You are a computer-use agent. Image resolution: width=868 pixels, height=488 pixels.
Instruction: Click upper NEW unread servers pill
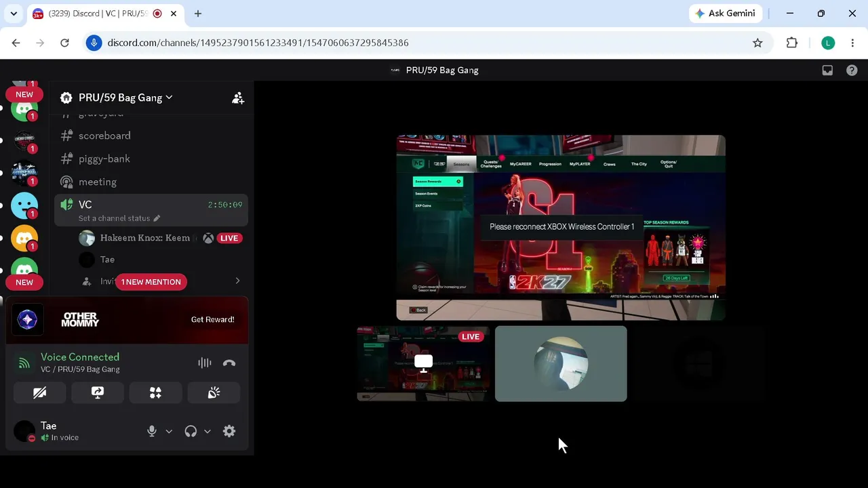click(x=24, y=94)
